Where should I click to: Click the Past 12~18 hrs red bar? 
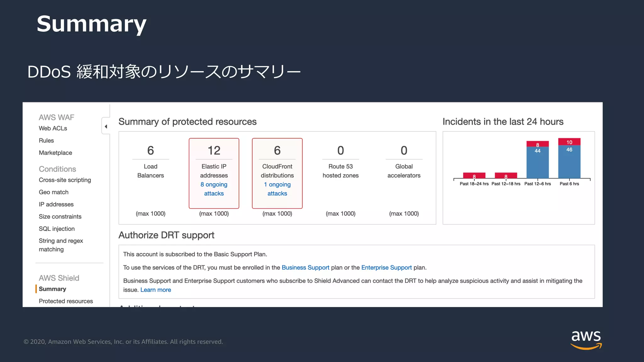click(506, 175)
